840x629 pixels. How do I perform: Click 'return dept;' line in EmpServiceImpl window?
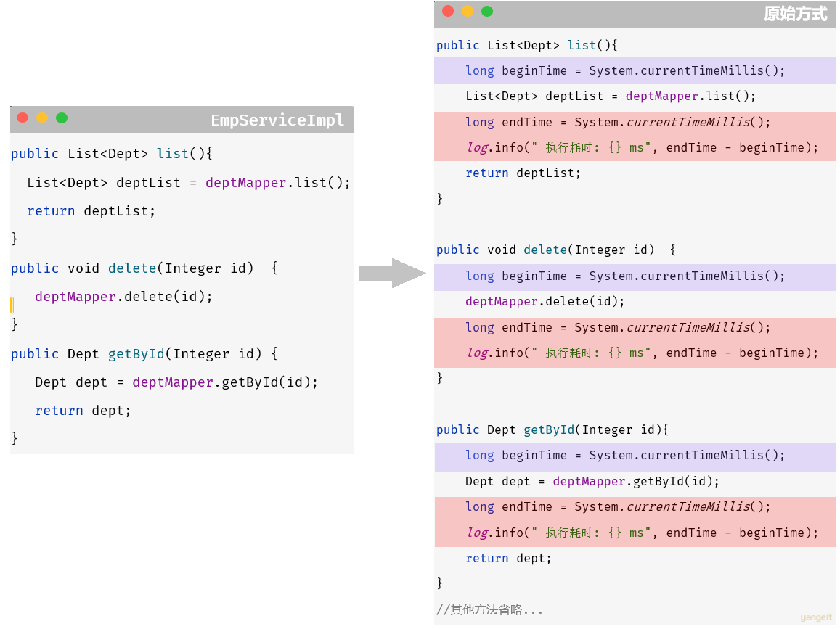[83, 411]
